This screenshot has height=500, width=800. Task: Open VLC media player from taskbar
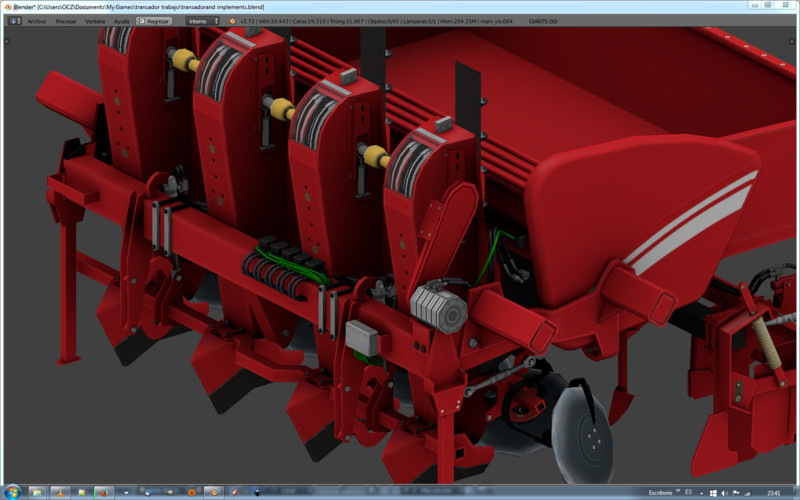coord(61,492)
